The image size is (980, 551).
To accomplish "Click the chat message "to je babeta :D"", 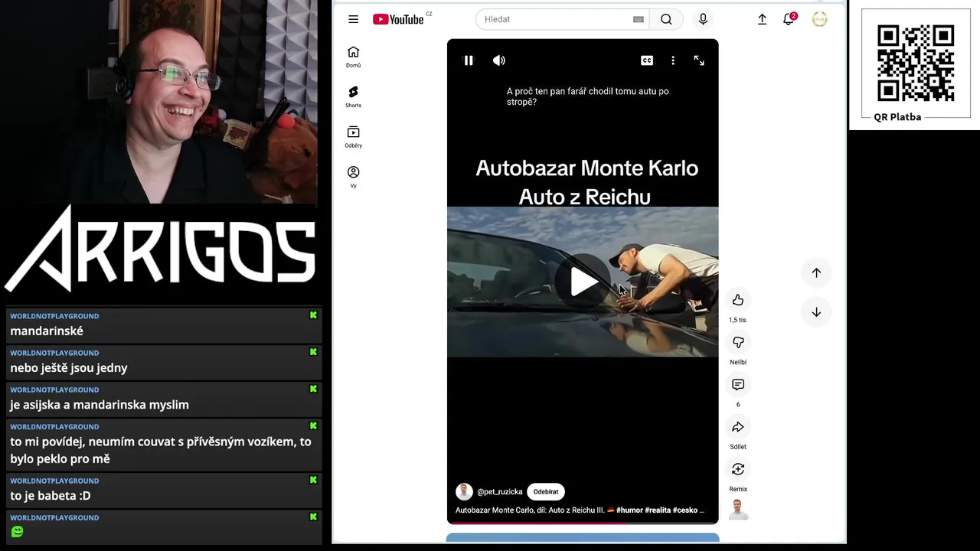I will point(51,496).
